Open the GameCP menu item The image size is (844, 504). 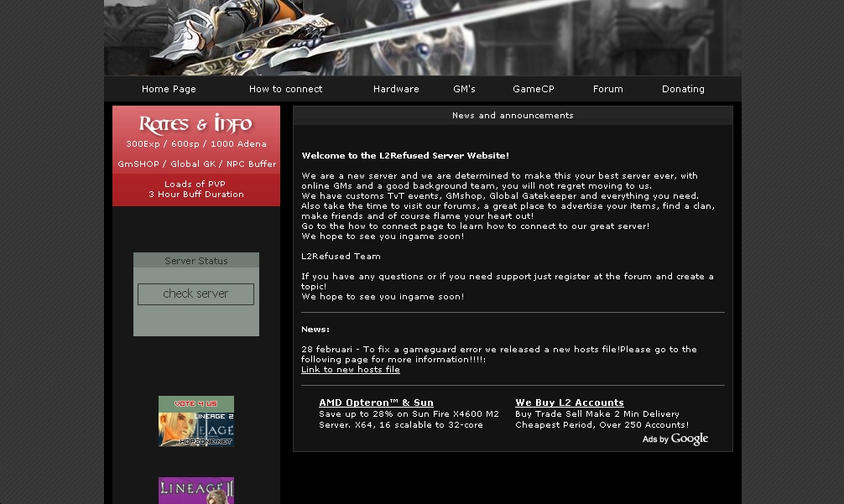pyautogui.click(x=533, y=89)
